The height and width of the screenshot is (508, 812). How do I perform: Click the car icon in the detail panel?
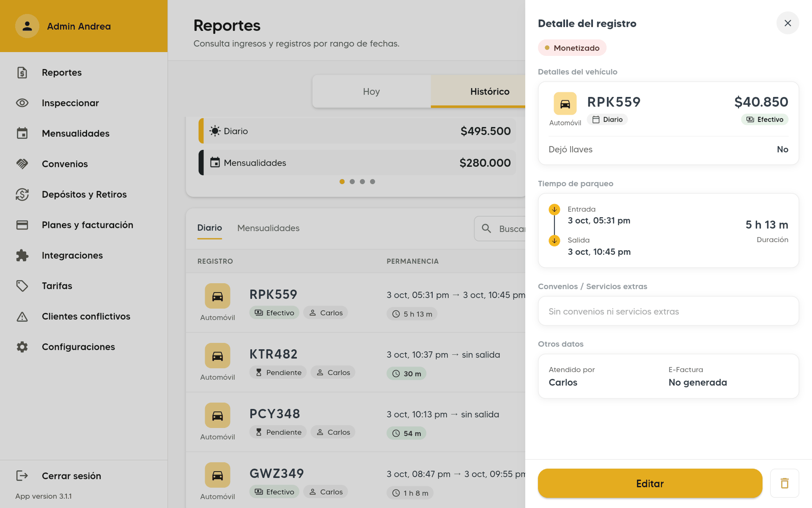pyautogui.click(x=565, y=104)
